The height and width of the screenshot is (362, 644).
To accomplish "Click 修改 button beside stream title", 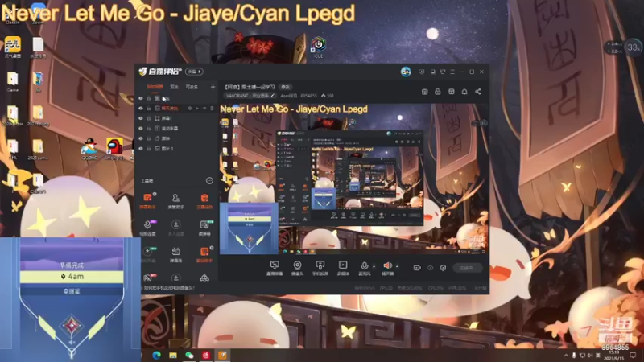I will click(286, 87).
